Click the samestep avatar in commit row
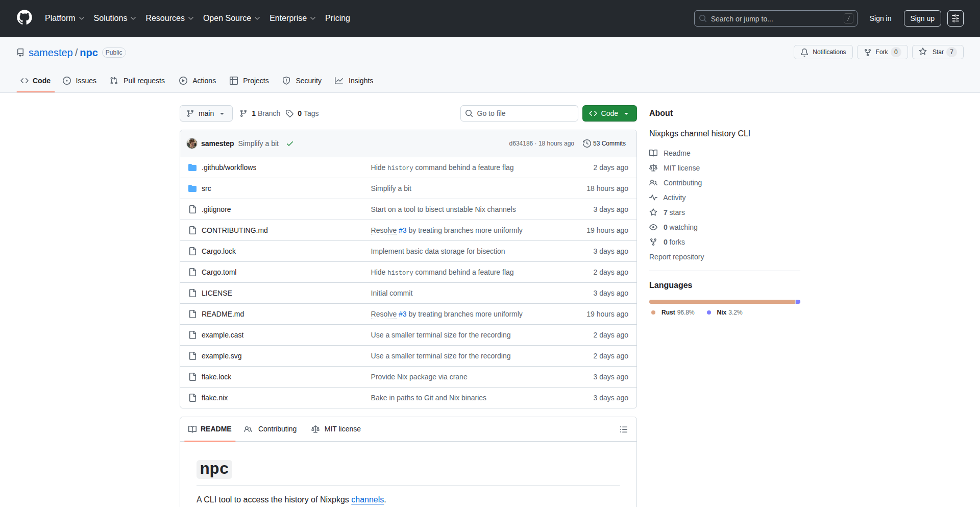The height and width of the screenshot is (507, 980). point(192,143)
